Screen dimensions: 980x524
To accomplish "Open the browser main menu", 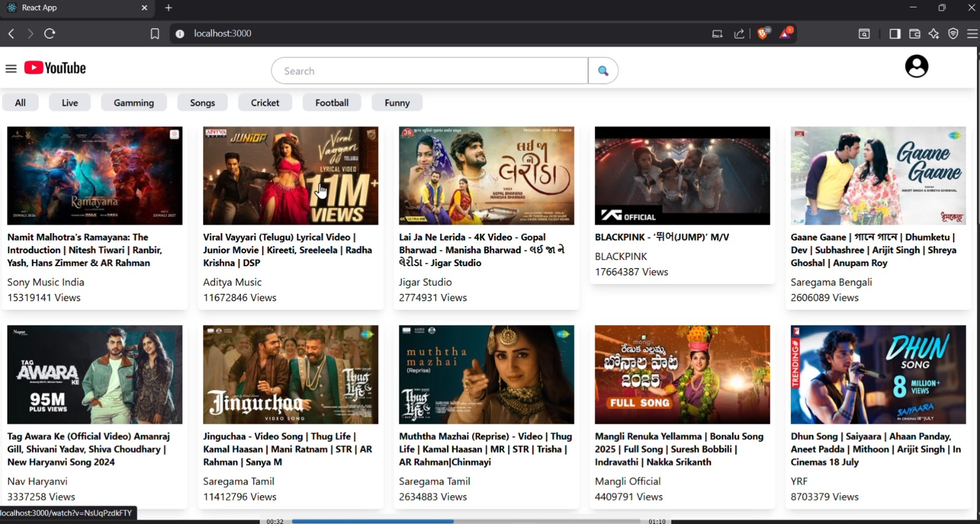I will tap(972, 34).
